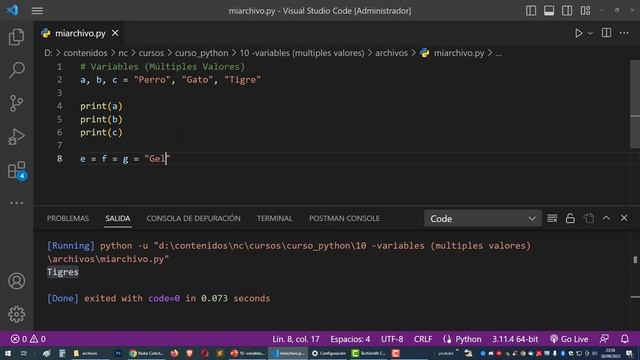The image size is (640, 360).
Task: Switch to the PROBLEMAS panel tab
Action: click(68, 218)
